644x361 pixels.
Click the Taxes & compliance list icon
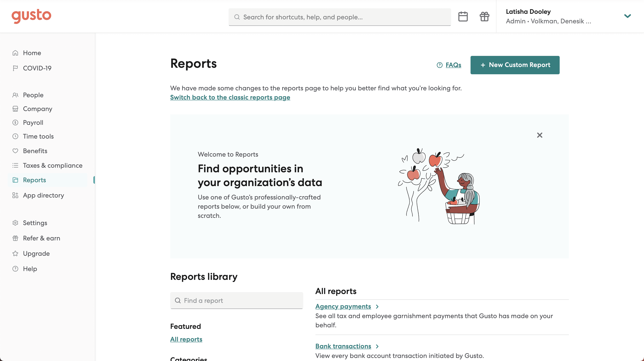15,165
